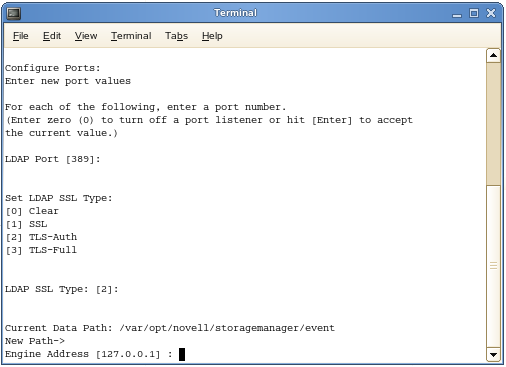Open the Terminal menu
This screenshot has width=506, height=367.
[x=131, y=36]
